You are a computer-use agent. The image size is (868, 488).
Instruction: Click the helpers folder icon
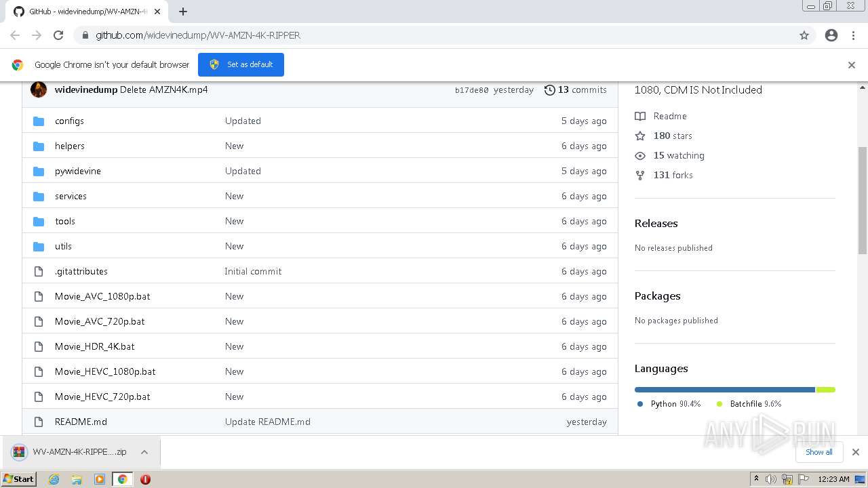39,146
